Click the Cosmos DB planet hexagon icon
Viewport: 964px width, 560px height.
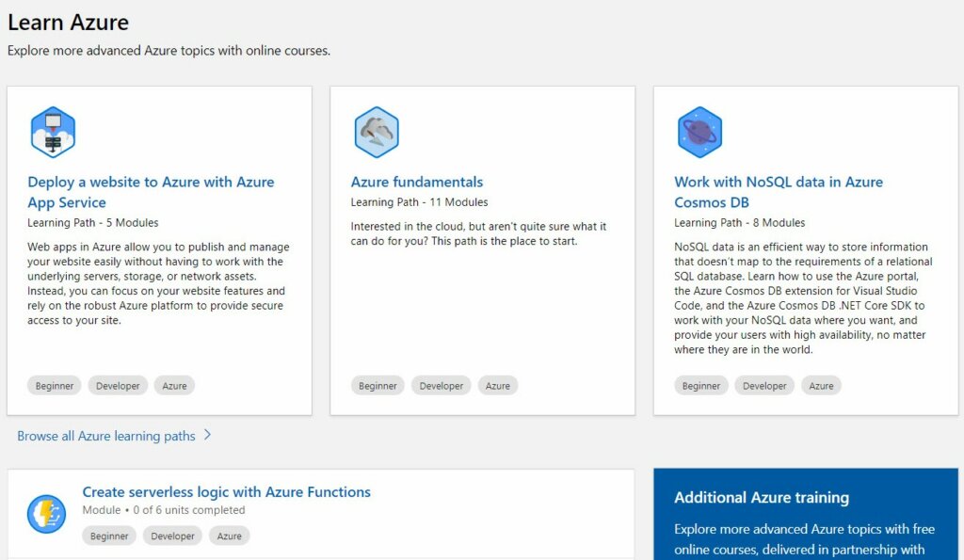[x=699, y=132]
